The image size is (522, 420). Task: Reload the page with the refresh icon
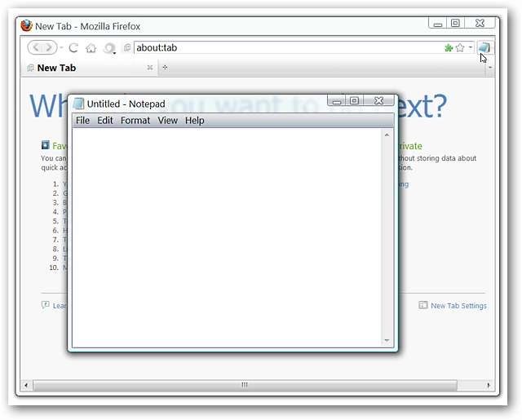point(73,48)
